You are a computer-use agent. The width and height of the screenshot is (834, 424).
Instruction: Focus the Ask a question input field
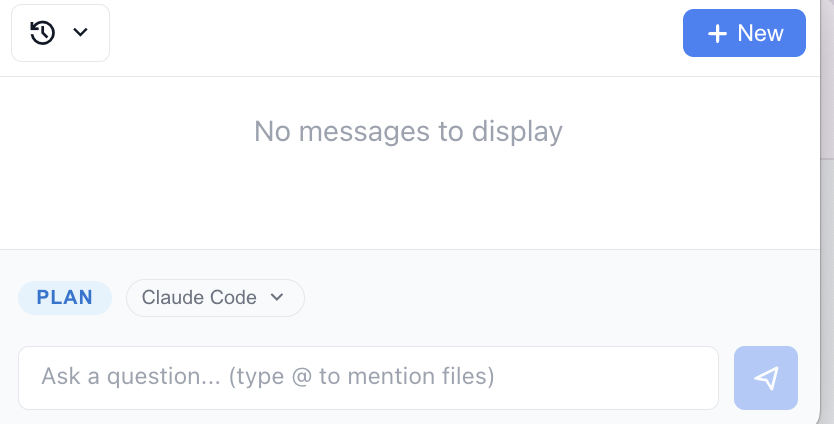click(x=368, y=378)
